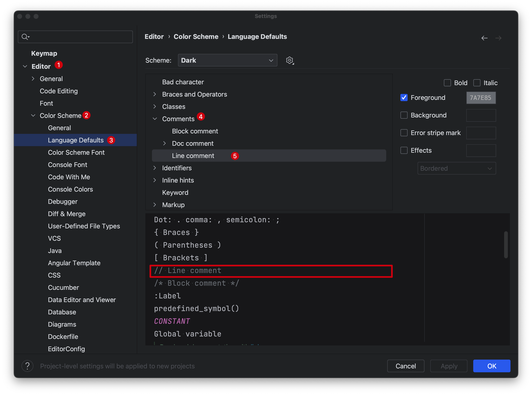
Task: Click the Background color swatch
Action: (481, 115)
